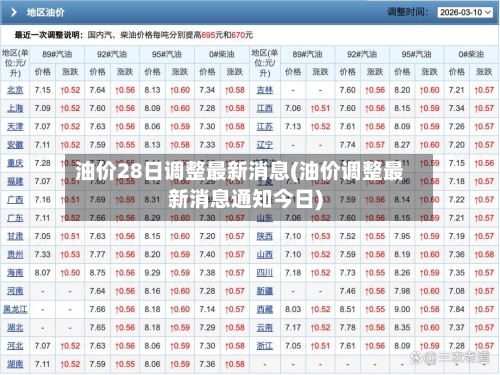Screen dimensions: 500x375
Task: Click 云南's 95# price 8.35
Action: point(402,328)
